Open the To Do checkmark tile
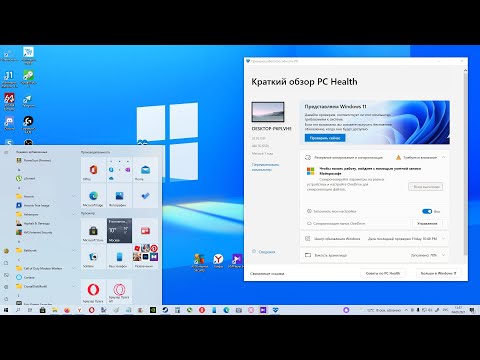Image resolution: width=480 pixels, height=360 pixels. point(145,196)
